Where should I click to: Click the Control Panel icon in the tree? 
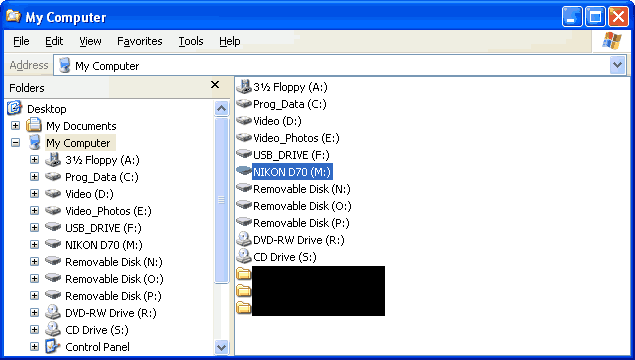pos(53,346)
